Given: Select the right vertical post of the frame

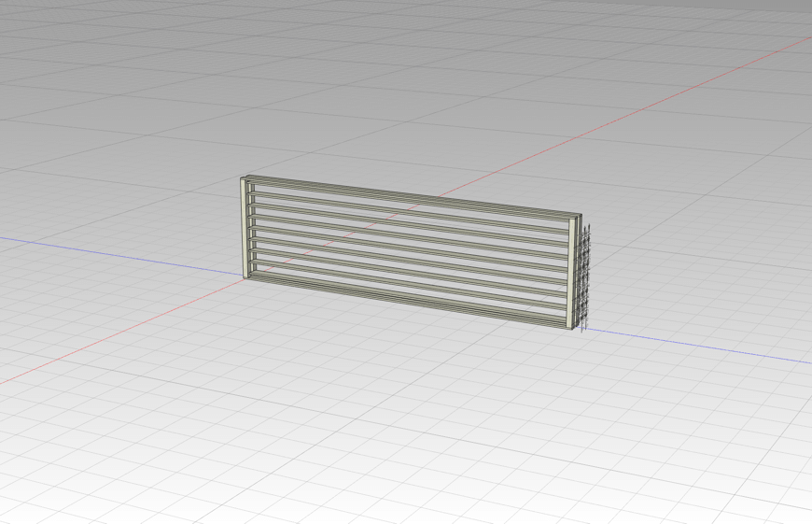Looking at the screenshot, I should point(572,273).
